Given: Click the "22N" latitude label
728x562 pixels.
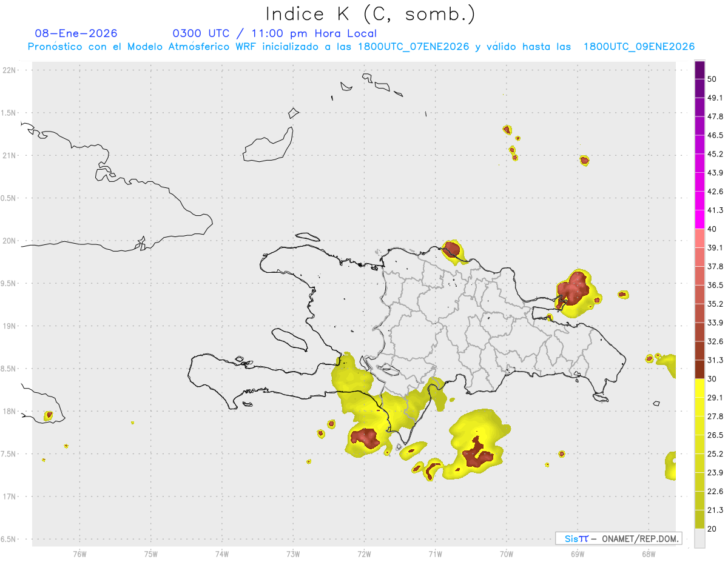Looking at the screenshot, I should (x=10, y=70).
